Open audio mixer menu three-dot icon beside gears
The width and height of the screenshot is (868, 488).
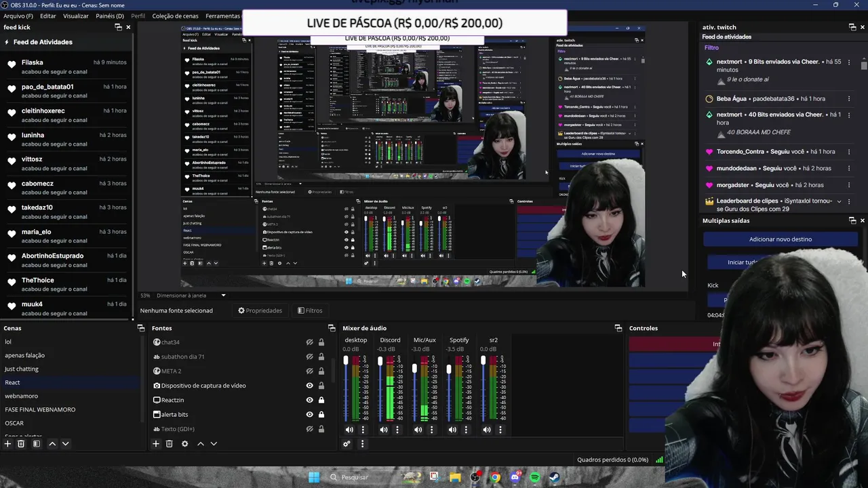pyautogui.click(x=362, y=444)
